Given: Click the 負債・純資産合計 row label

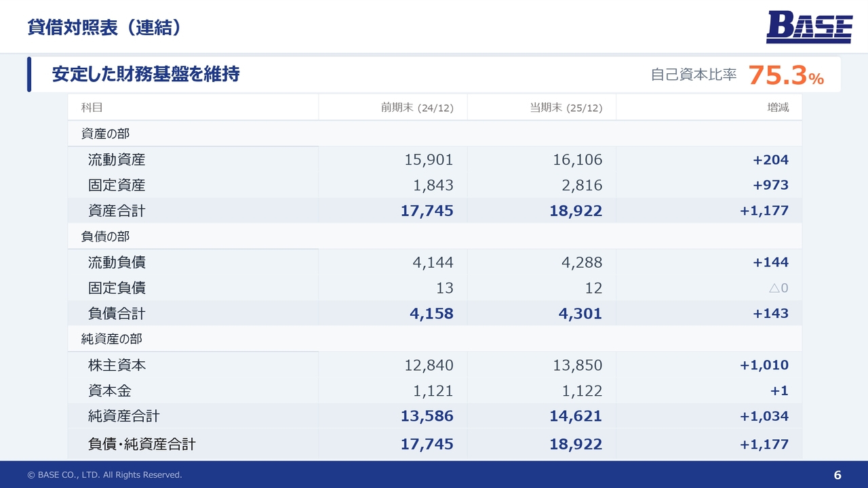Looking at the screenshot, I should 142,445.
